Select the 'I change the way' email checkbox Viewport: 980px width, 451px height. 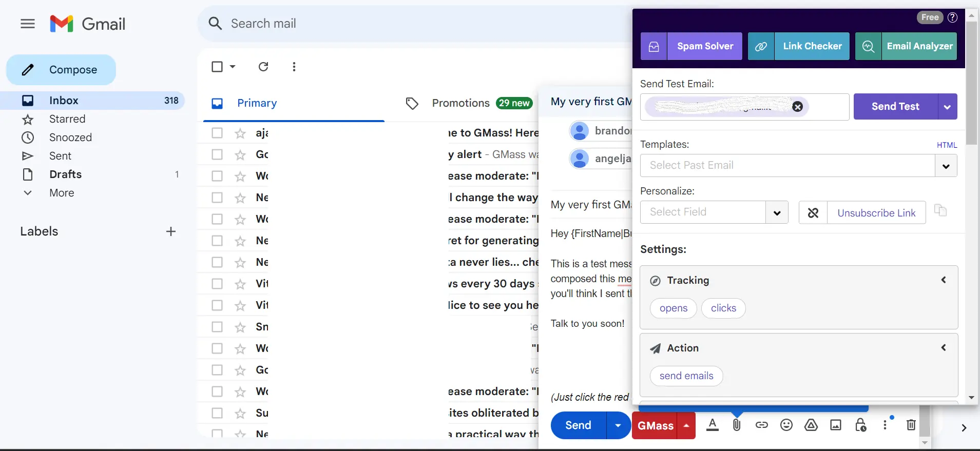pyautogui.click(x=217, y=198)
